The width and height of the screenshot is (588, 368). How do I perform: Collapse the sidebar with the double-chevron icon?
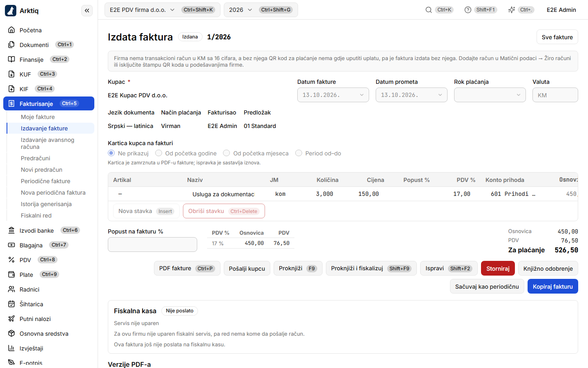pyautogui.click(x=87, y=11)
